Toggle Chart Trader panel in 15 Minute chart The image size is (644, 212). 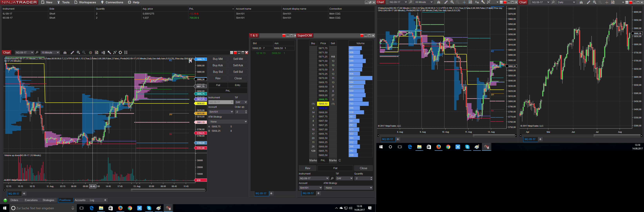tap(103, 53)
